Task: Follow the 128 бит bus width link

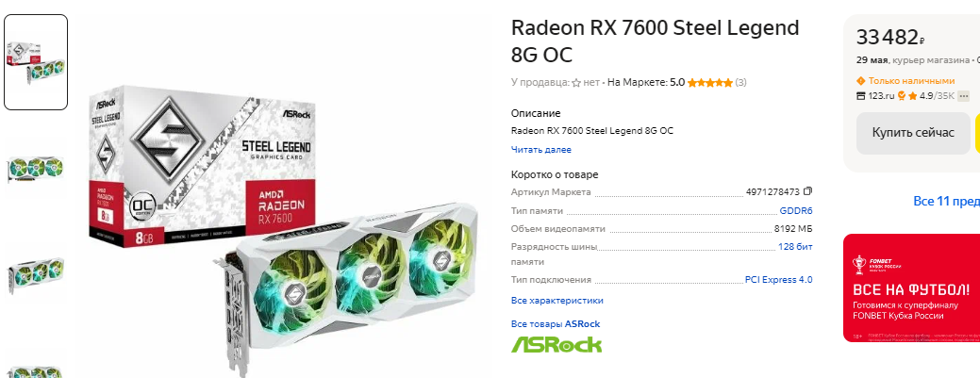Action: point(796,247)
